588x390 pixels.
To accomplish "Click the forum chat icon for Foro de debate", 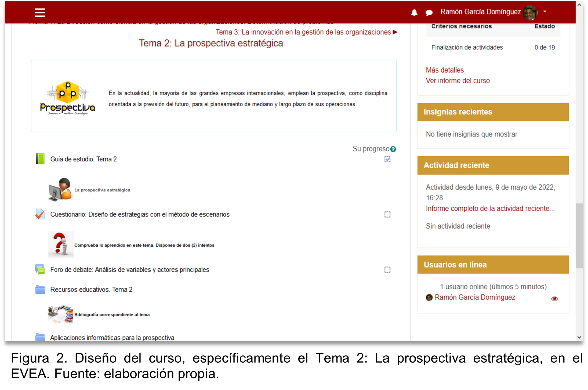I will (x=40, y=269).
